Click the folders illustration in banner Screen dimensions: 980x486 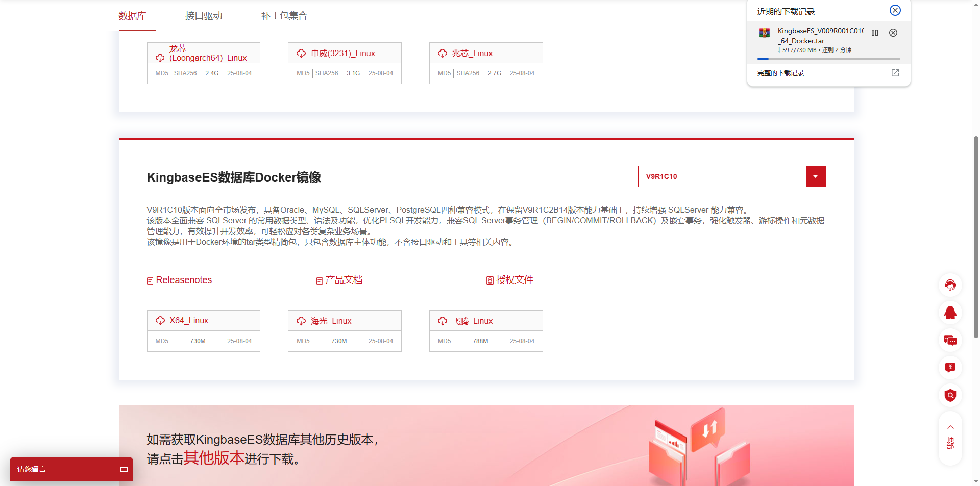click(x=700, y=447)
